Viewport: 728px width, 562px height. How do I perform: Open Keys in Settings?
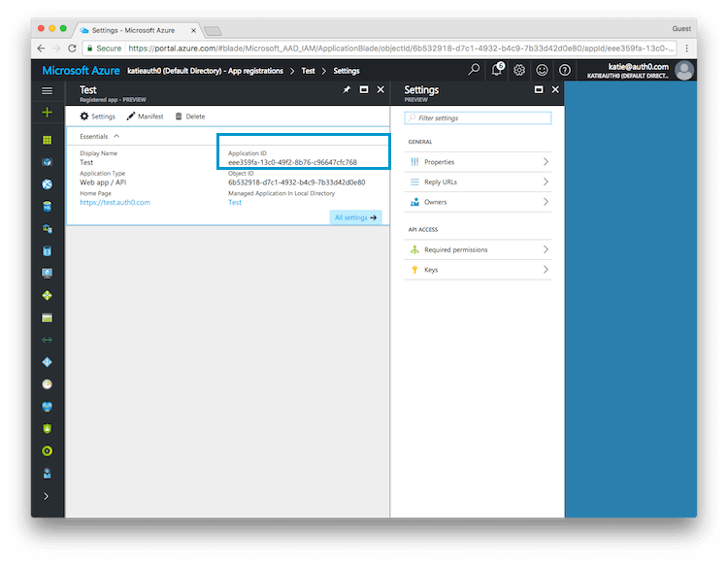[x=478, y=270]
